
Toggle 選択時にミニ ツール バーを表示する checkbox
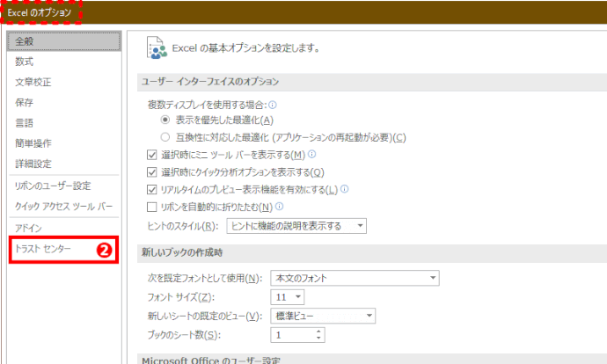151,155
